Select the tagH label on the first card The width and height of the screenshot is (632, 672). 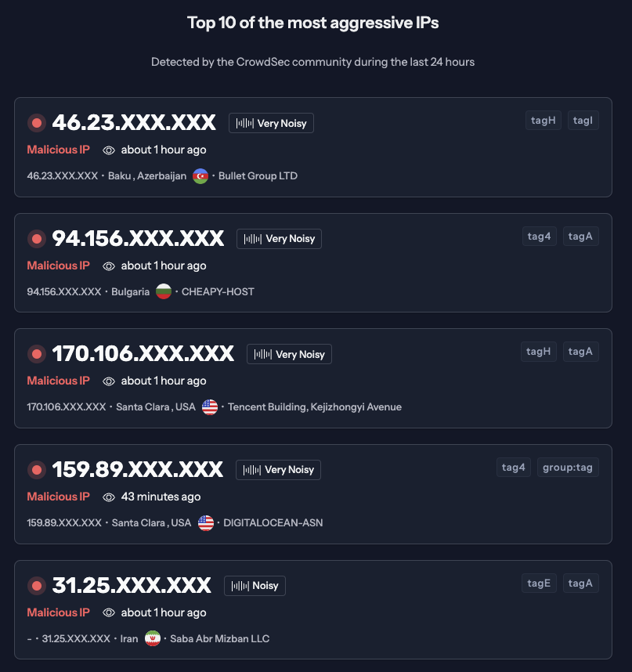pos(543,120)
